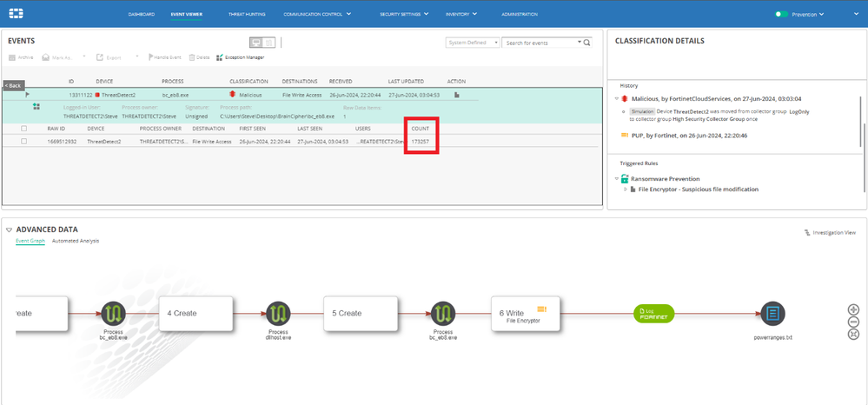Open the Prevention dropdown
This screenshot has width=868, height=405.
pos(808,14)
